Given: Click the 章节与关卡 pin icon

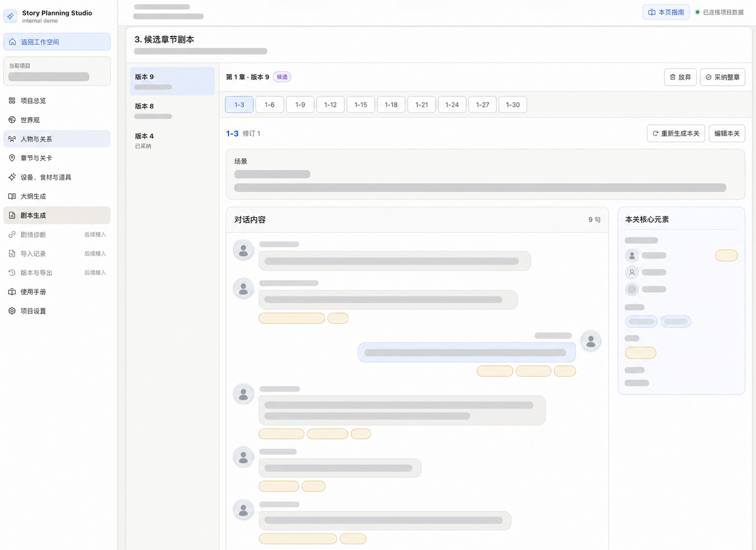Looking at the screenshot, I should [12, 158].
